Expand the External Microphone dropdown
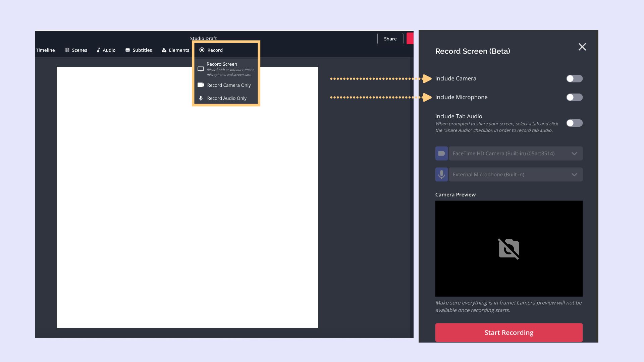Screen dimensions: 644x362 click(x=515, y=175)
